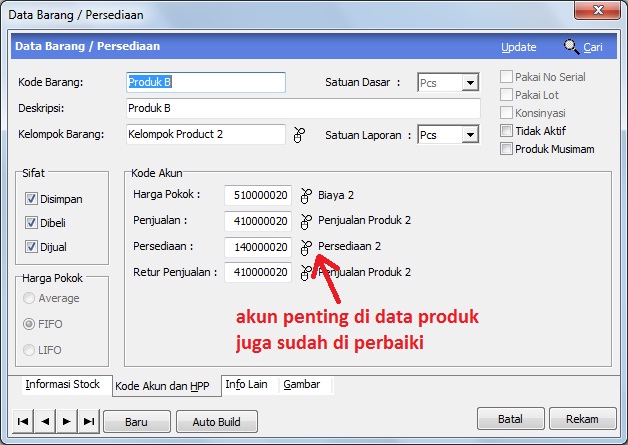628x445 pixels.
Task: Click the lookup icon next to Retur Penjualan account
Action: [306, 272]
